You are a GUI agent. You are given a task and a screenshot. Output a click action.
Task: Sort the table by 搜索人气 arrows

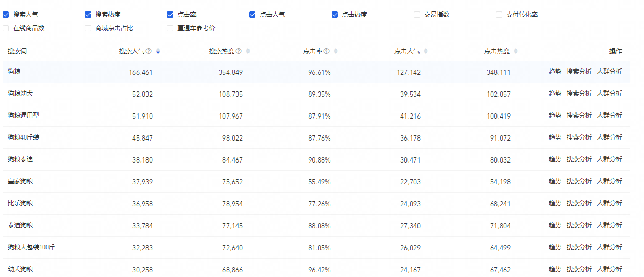click(x=158, y=51)
